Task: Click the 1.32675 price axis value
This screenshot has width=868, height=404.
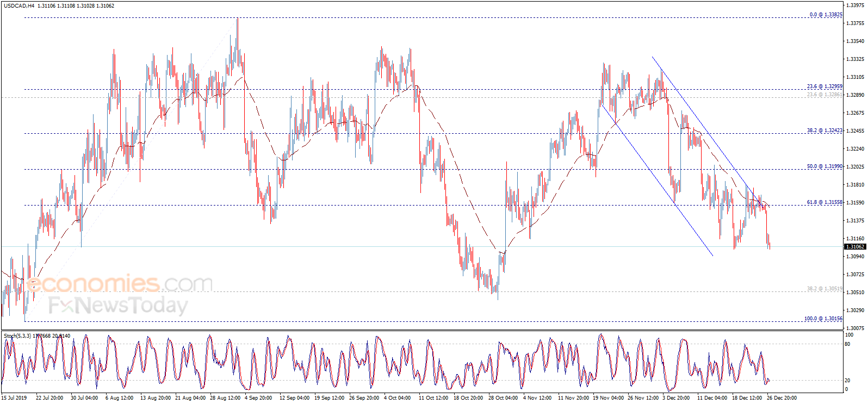Action: coord(855,113)
